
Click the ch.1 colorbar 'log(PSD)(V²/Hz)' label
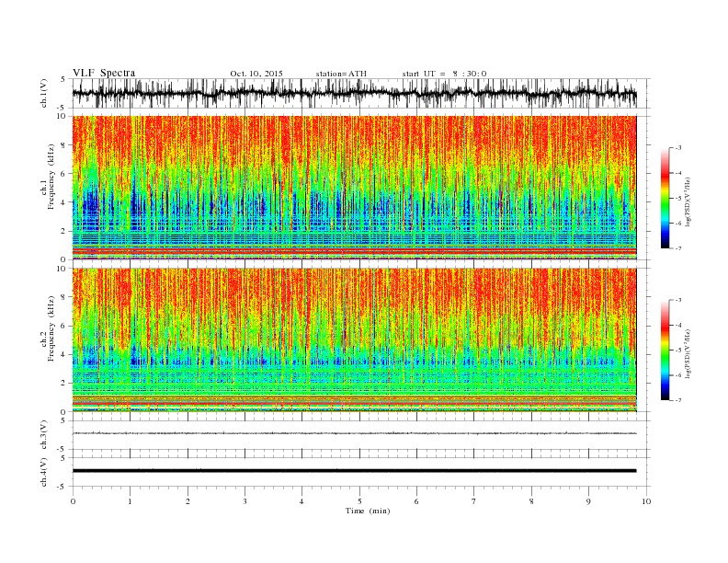click(x=688, y=202)
